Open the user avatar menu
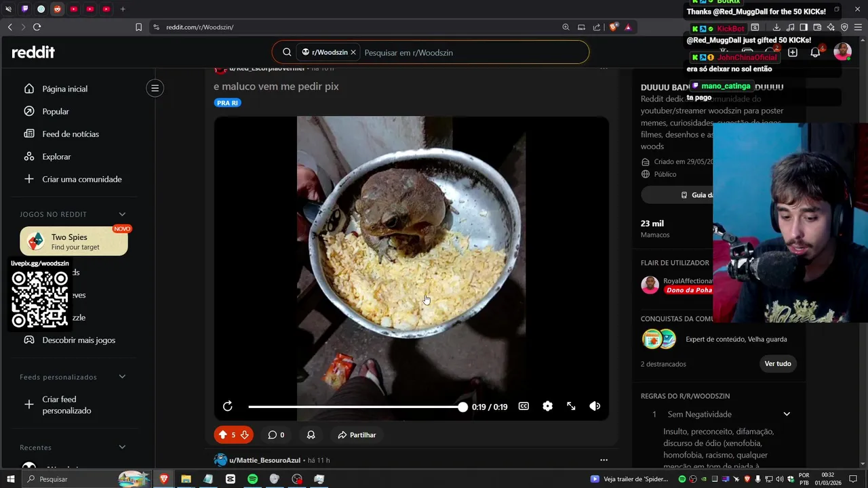The width and height of the screenshot is (868, 488). (x=842, y=52)
